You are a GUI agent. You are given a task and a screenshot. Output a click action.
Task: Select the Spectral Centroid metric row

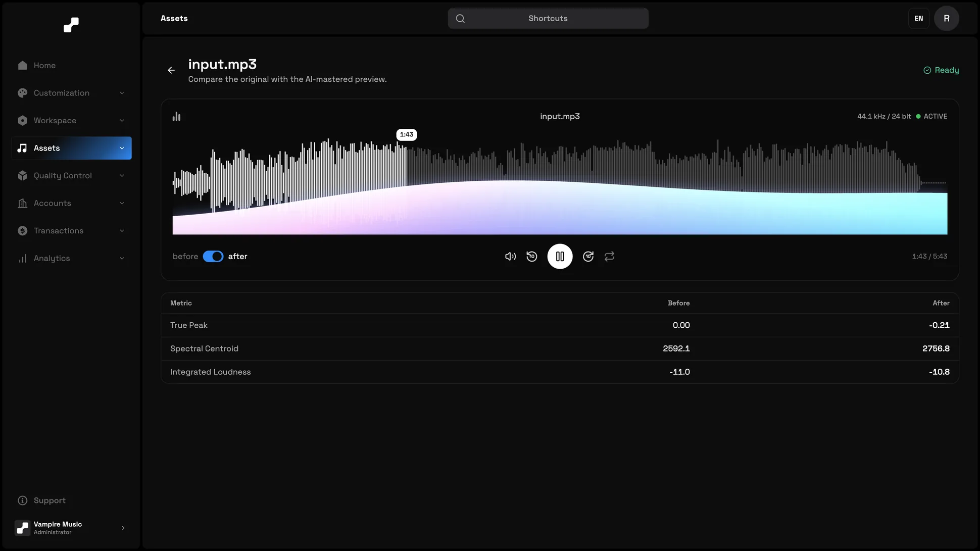(560, 348)
